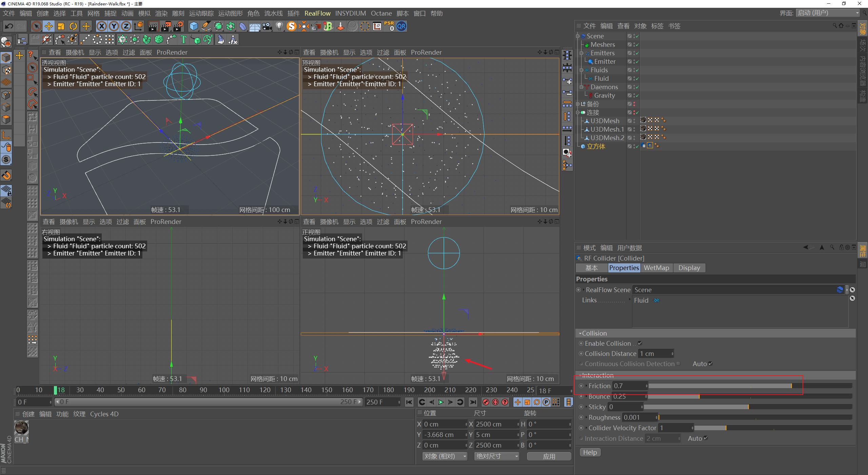
Task: Click the 应用 apply button
Action: (x=549, y=456)
